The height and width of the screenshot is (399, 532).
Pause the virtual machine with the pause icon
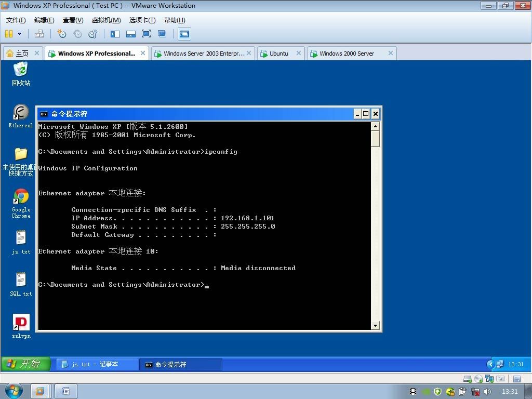point(9,34)
